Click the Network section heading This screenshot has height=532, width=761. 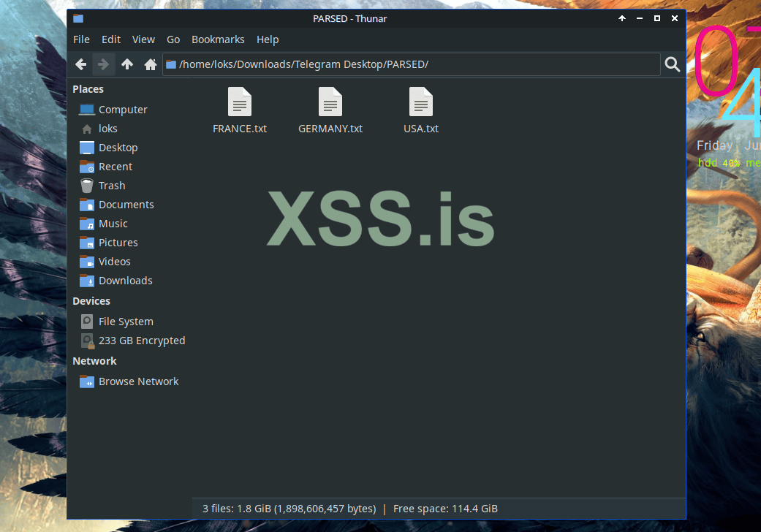[x=94, y=361]
